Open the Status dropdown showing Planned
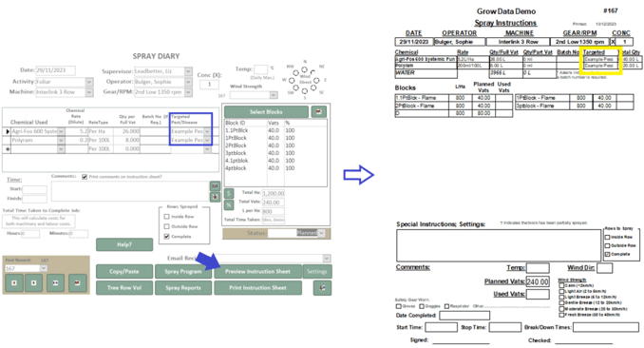 (322, 233)
